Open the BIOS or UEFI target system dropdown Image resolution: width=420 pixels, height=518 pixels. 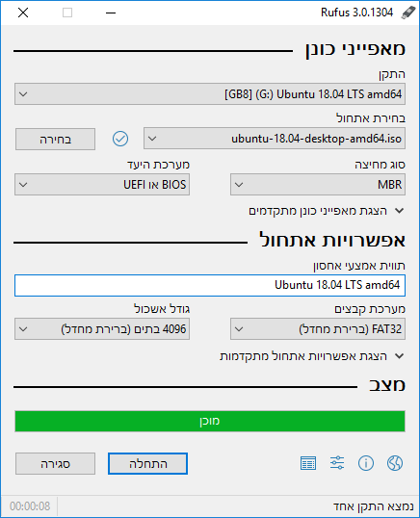(102, 185)
